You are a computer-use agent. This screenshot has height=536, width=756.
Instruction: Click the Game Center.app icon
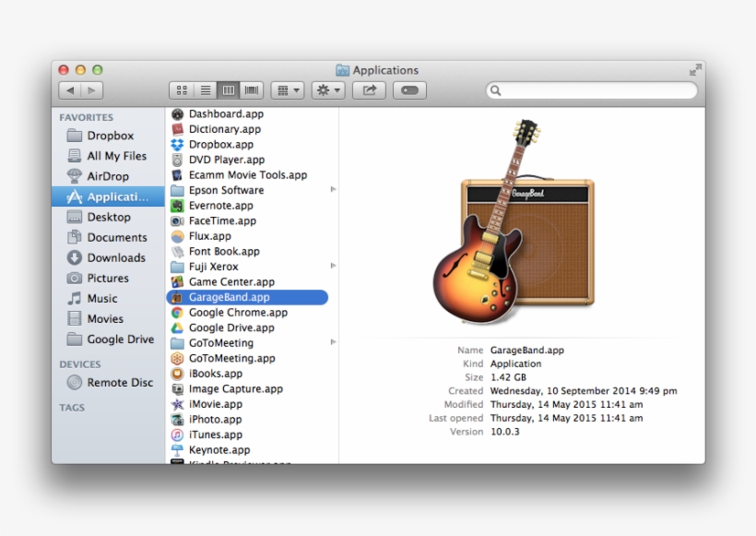(x=177, y=281)
